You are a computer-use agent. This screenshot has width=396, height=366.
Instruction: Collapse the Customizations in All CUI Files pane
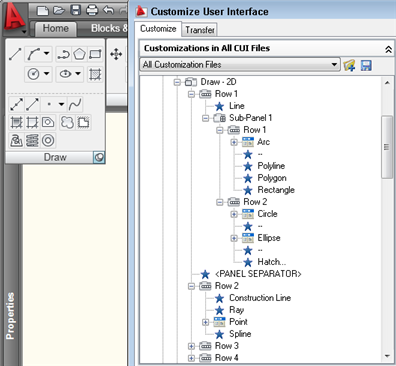[x=388, y=50]
